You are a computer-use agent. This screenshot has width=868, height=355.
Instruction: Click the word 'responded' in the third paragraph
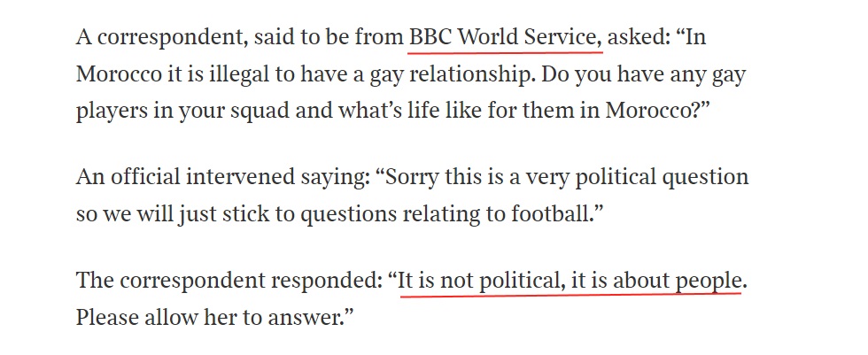(324, 282)
